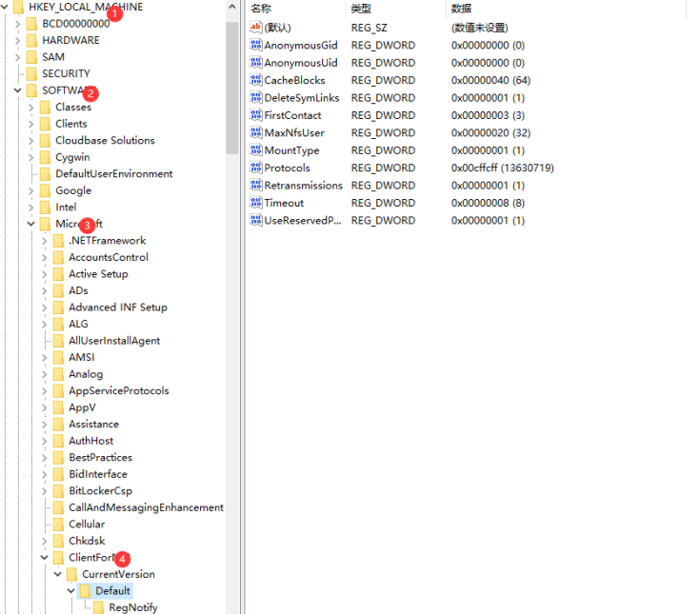The width and height of the screenshot is (700, 614).
Task: Select the AllUserInstallAgent key
Action: 114,341
